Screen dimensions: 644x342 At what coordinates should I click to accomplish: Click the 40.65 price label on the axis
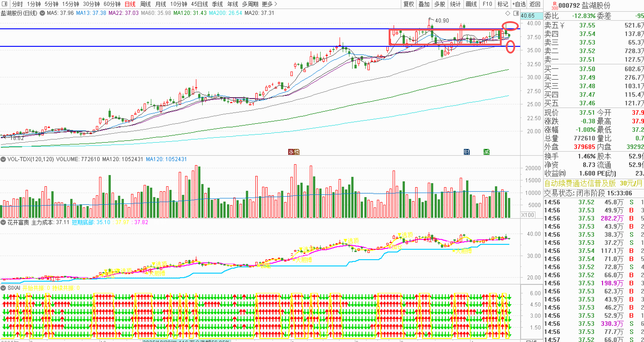click(x=528, y=16)
